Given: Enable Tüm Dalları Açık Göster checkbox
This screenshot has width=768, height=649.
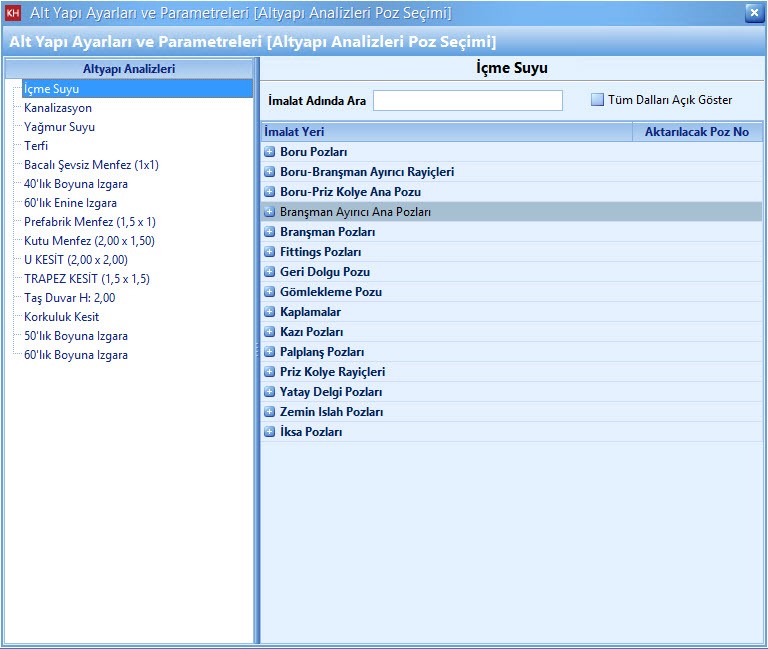Looking at the screenshot, I should tap(597, 100).
